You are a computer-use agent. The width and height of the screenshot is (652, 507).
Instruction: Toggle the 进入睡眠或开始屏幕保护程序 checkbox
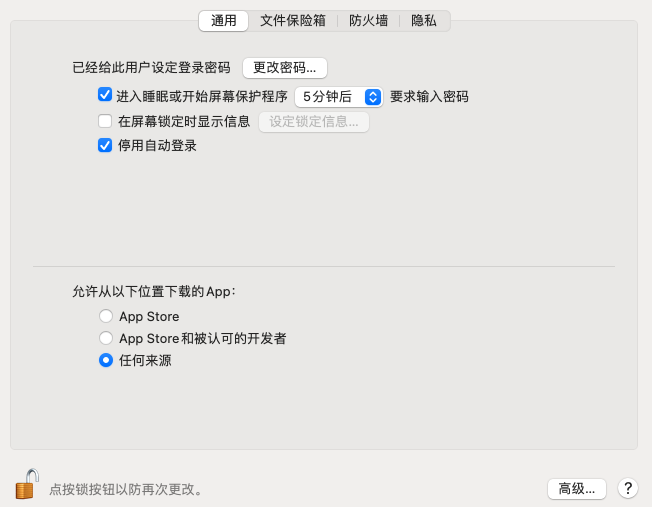coord(105,96)
